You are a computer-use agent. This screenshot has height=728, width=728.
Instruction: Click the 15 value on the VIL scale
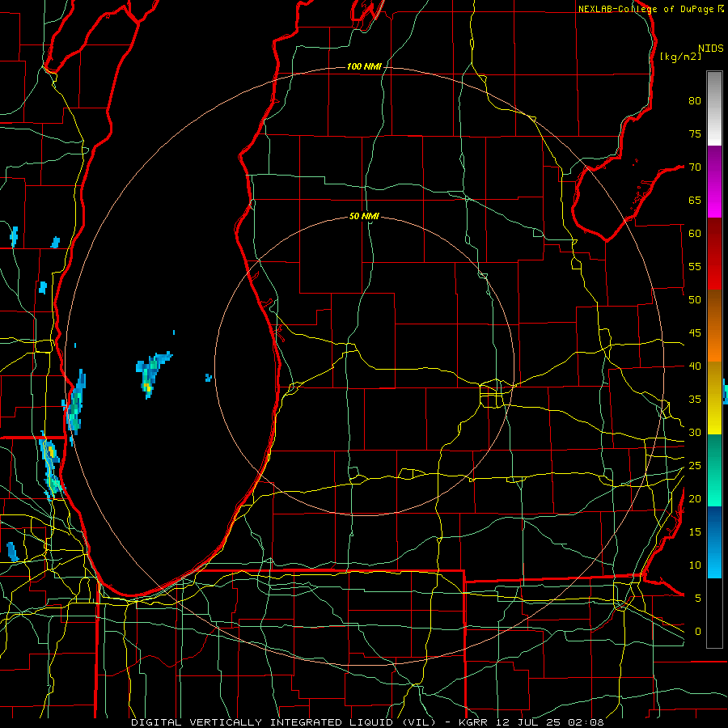click(695, 532)
